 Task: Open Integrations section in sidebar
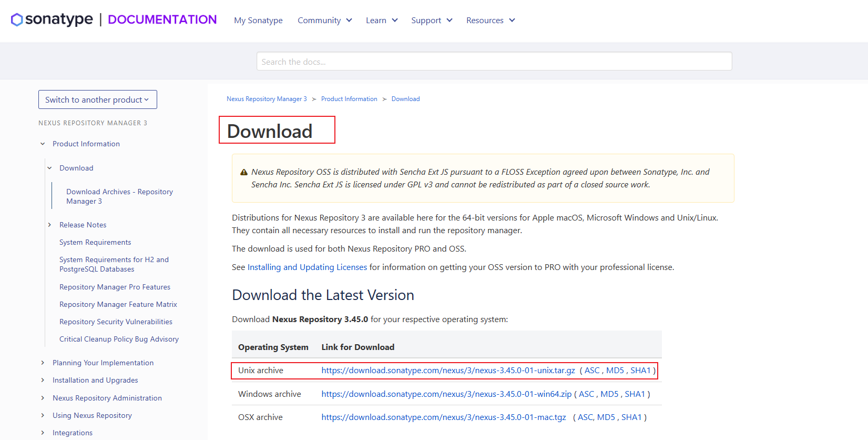pos(73,433)
